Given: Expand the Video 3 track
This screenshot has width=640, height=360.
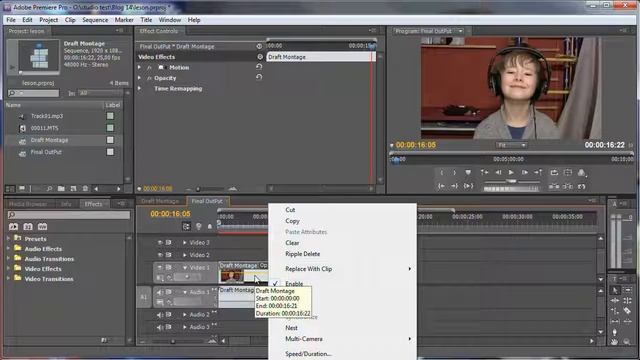Looking at the screenshot, I should [x=184, y=242].
